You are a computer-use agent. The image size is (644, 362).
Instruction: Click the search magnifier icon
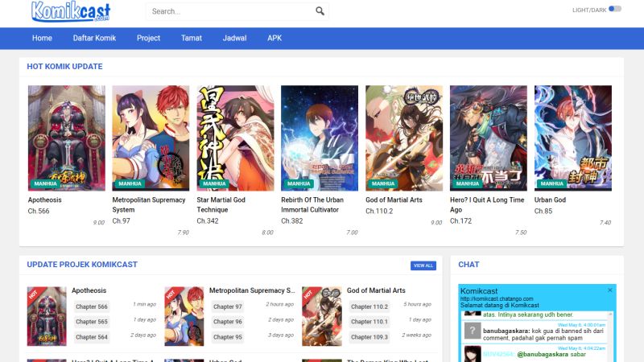tap(320, 11)
